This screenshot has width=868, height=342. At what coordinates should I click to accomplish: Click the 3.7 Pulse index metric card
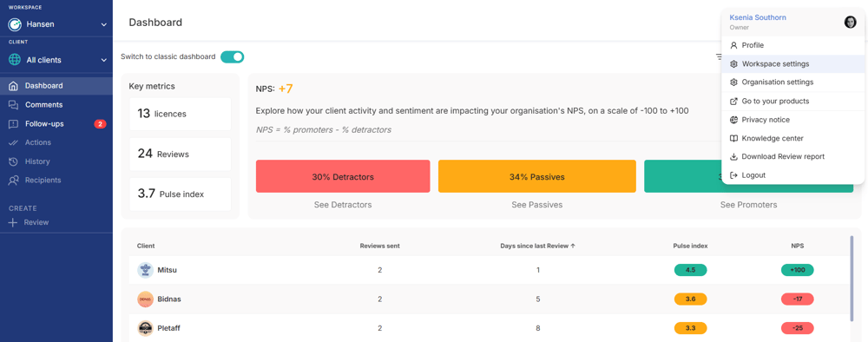pos(180,194)
